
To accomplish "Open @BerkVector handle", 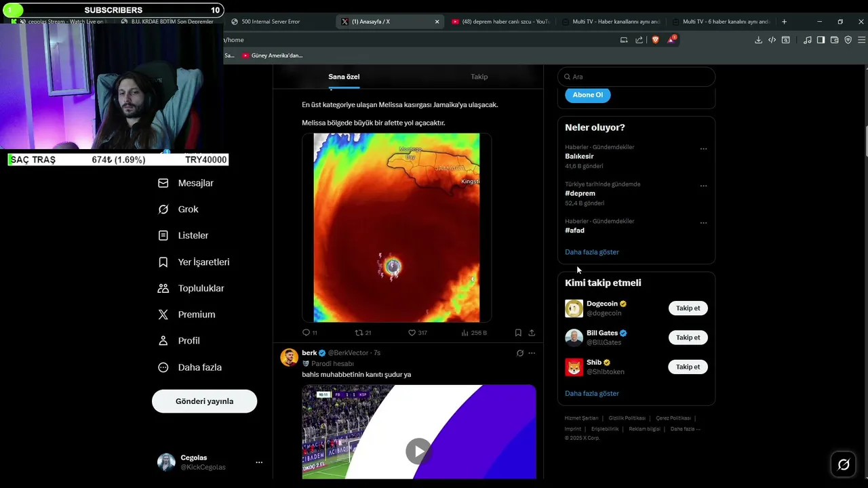I will coord(349,353).
